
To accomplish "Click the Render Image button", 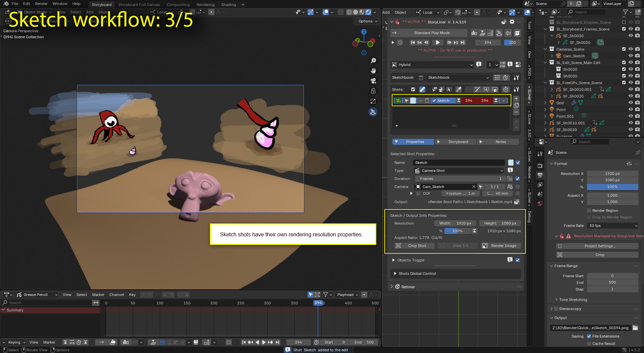I will click(501, 246).
